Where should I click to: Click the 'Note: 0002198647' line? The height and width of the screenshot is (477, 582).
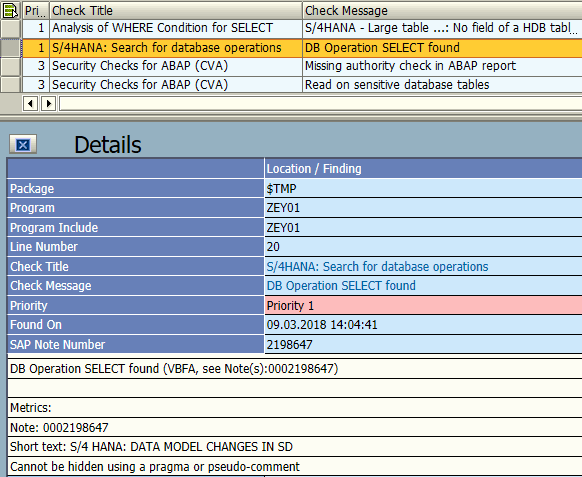point(295,428)
